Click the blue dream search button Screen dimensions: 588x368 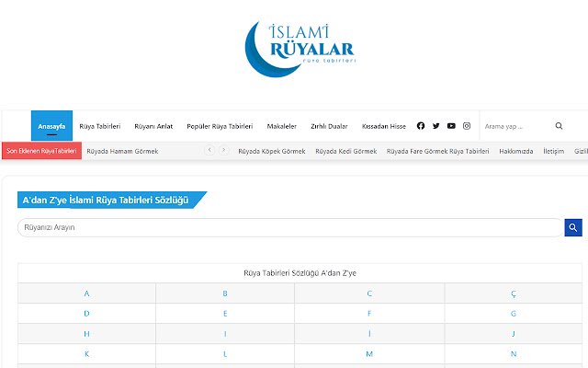tap(573, 227)
